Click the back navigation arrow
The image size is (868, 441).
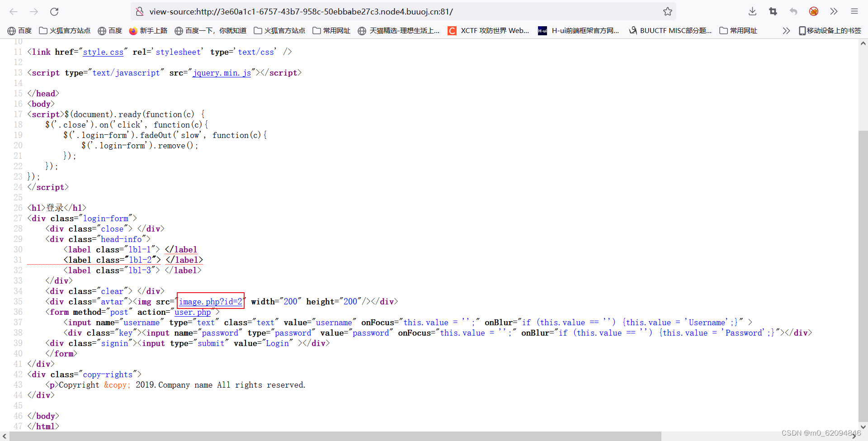[14, 12]
